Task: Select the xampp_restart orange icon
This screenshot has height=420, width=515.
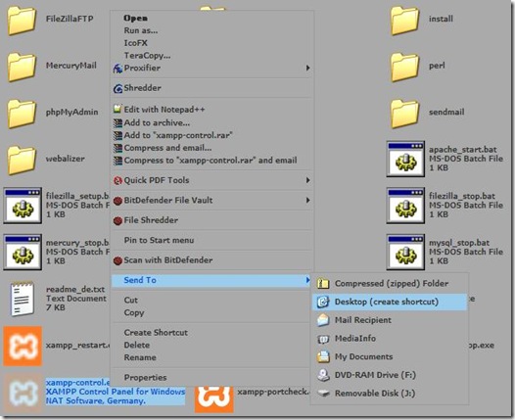Action: (23, 346)
